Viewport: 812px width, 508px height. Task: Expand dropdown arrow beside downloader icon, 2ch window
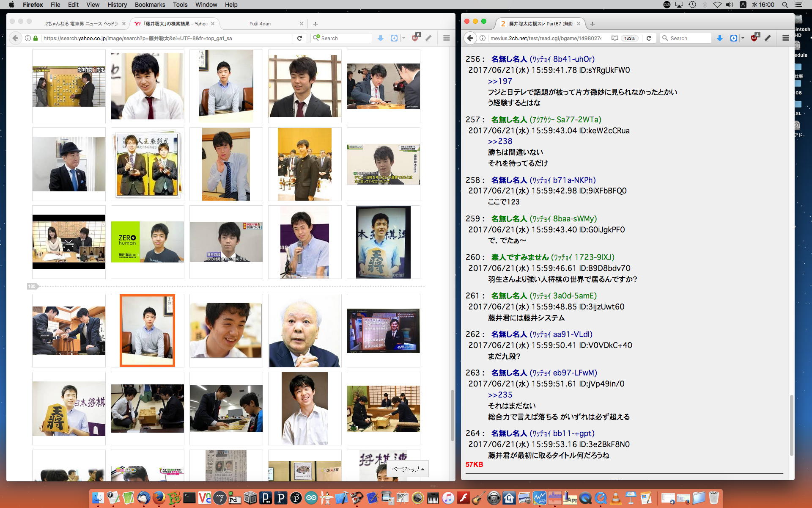coord(743,38)
